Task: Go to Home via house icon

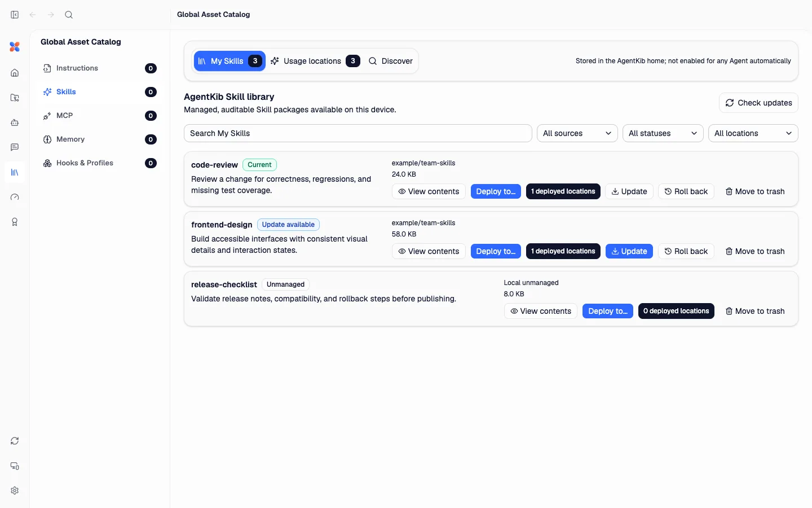Action: click(15, 73)
